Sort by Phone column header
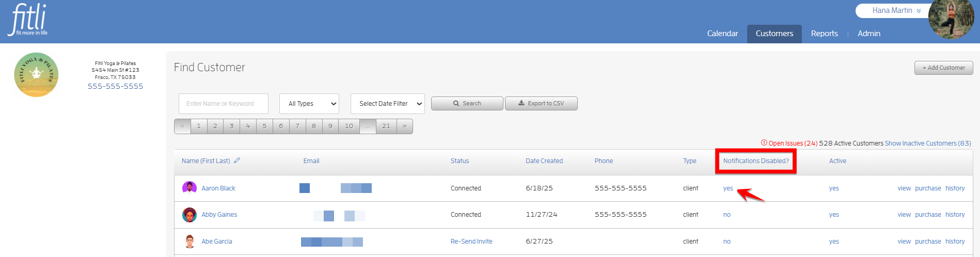The height and width of the screenshot is (257, 980). point(604,161)
